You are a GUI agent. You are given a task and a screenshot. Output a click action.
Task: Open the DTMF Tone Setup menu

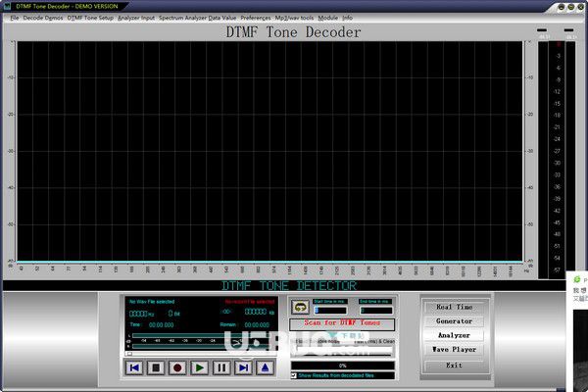coord(90,18)
